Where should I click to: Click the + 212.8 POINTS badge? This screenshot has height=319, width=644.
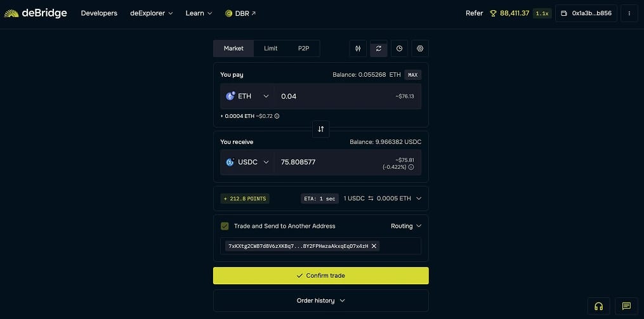tap(245, 199)
